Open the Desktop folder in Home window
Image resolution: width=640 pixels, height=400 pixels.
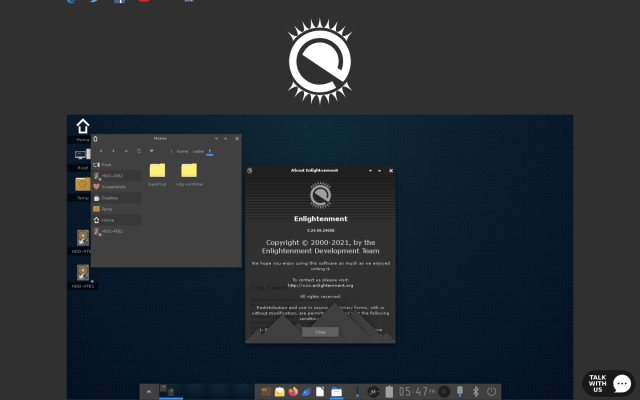click(157, 171)
